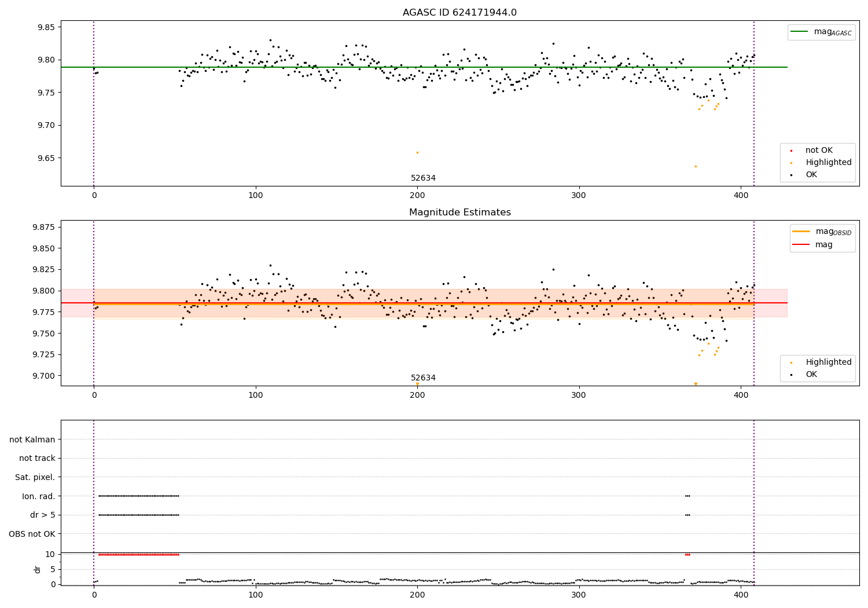The width and height of the screenshot is (868, 608).
Task: Click the title "AGASC ID 624171944.0"
Action: (x=459, y=13)
